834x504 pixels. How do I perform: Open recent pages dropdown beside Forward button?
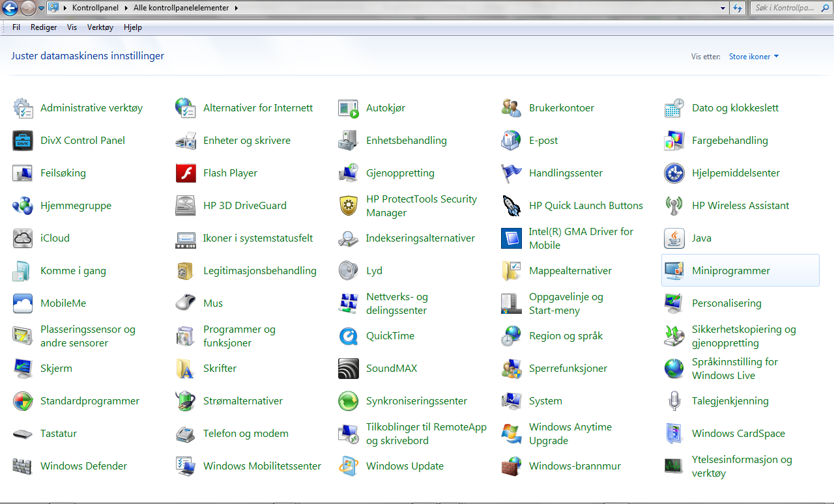[42, 8]
